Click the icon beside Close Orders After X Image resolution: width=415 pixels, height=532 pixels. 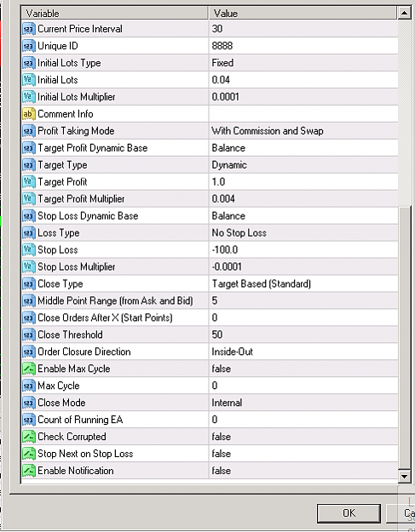(x=29, y=317)
